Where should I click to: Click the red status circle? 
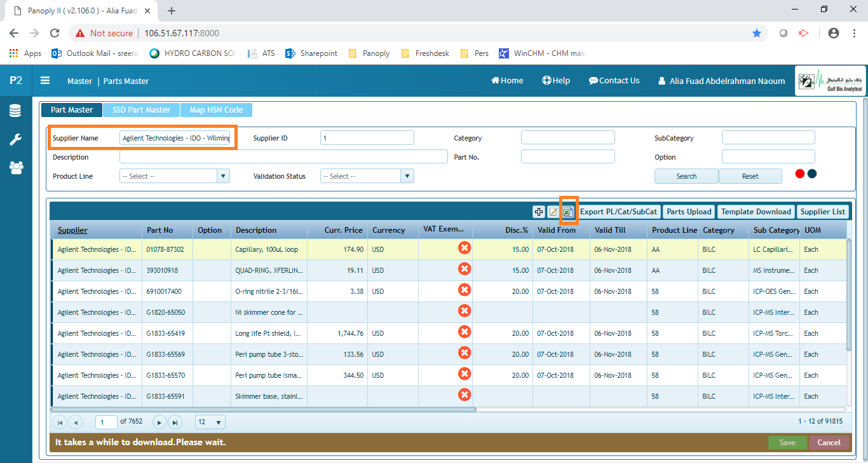point(800,174)
